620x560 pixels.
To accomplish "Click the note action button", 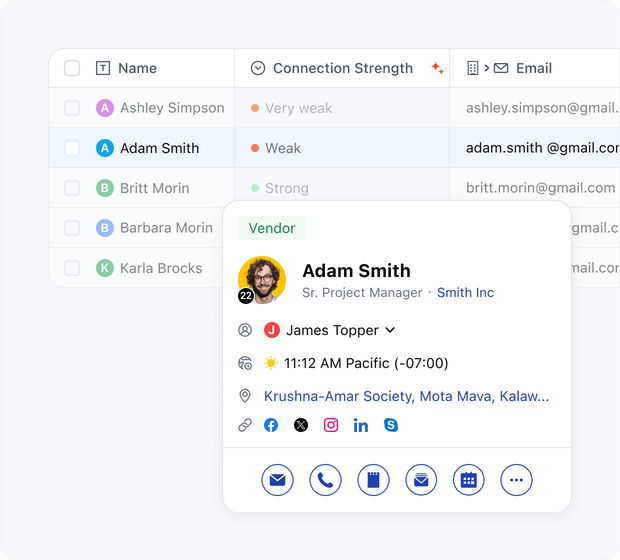I will coord(373,480).
